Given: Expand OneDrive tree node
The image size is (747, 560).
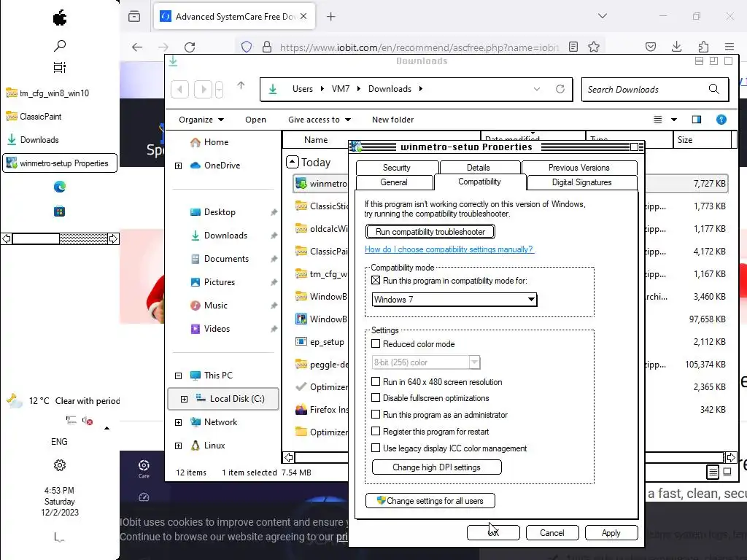Looking at the screenshot, I should click(178, 166).
